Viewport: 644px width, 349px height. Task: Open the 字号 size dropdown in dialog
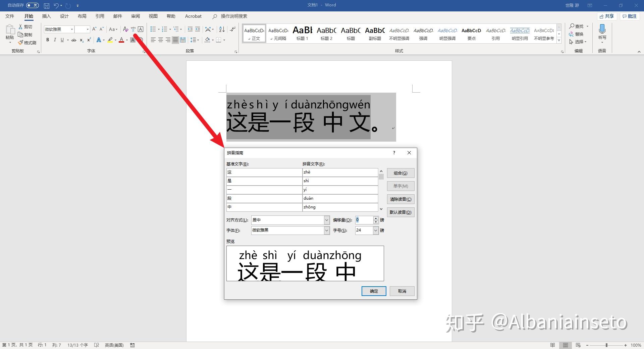(x=376, y=231)
